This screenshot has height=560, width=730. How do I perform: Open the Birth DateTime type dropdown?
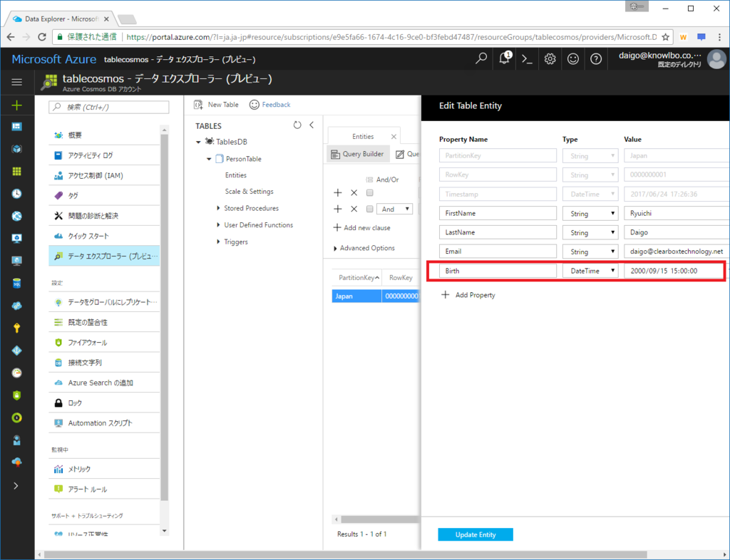tap(590, 271)
